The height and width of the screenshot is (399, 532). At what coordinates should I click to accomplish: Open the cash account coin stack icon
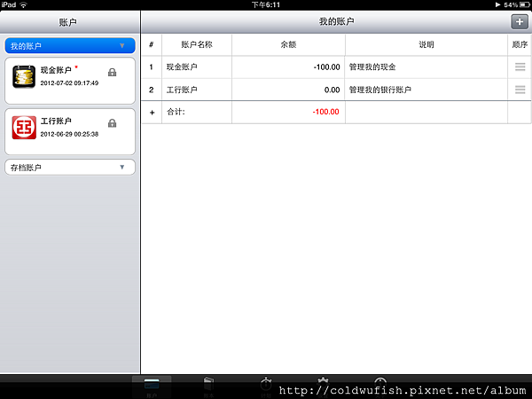tap(24, 76)
